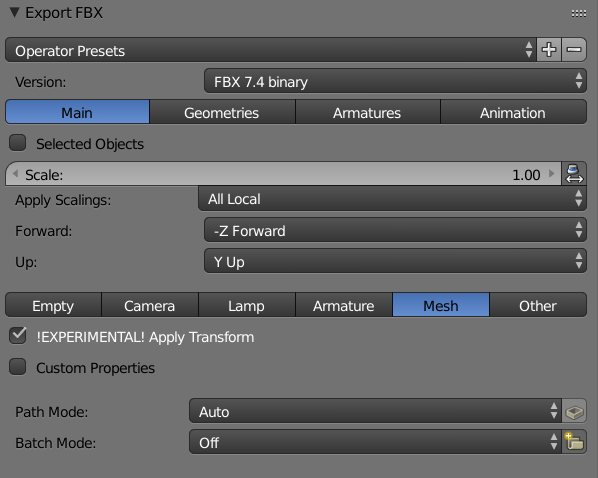Image resolution: width=598 pixels, height=478 pixels.
Task: Open the Operator Presets dropdown
Action: 271,50
